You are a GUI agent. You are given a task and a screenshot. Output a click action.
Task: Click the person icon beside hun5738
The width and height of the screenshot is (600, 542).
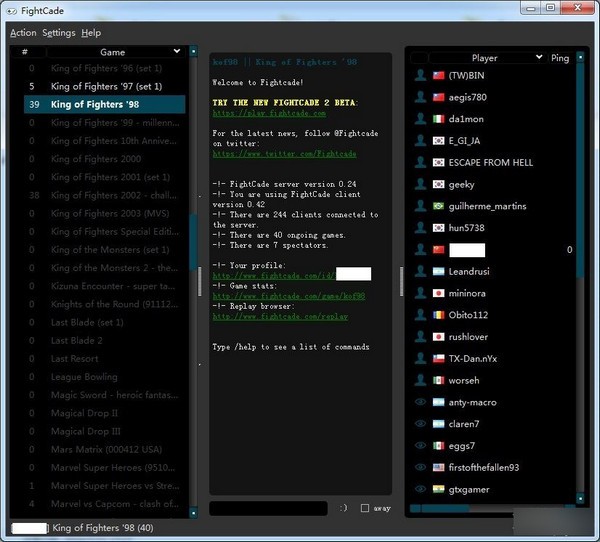tap(420, 228)
